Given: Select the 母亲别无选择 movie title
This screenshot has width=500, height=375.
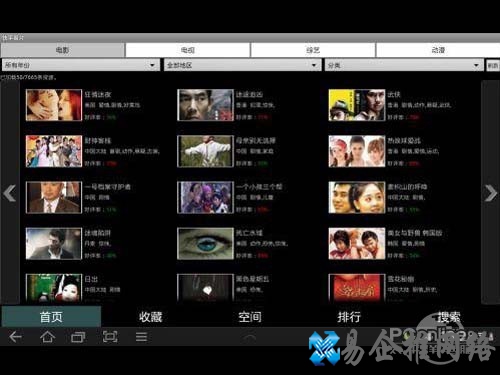Looking at the screenshot, I should (256, 141).
